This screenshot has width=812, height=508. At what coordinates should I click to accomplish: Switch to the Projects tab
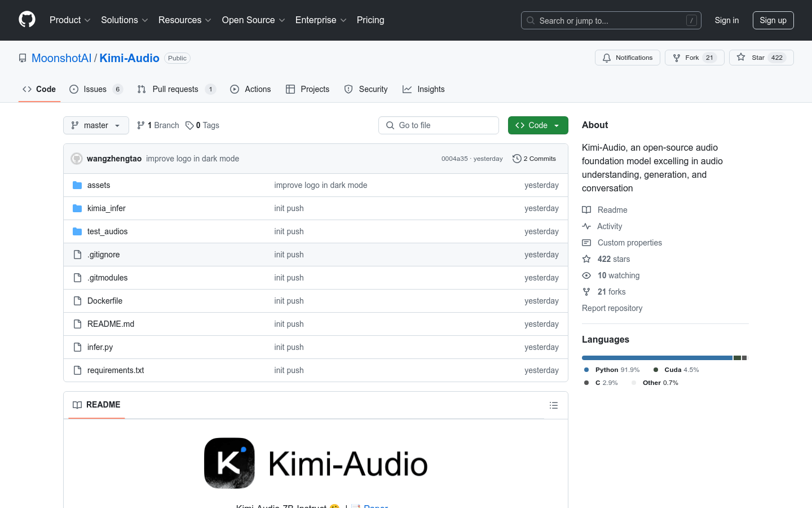(x=307, y=89)
